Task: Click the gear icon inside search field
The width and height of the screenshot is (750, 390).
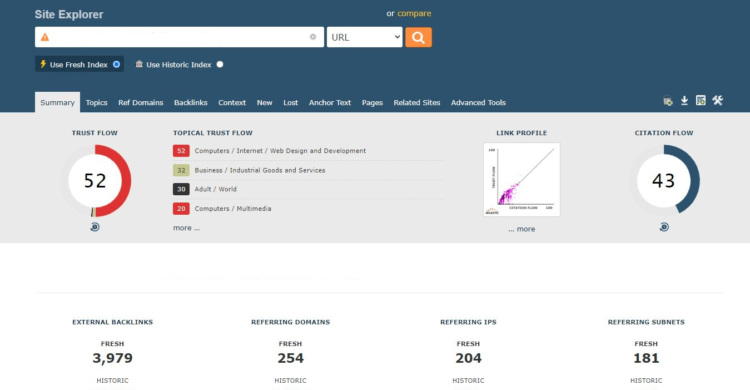Action: pyautogui.click(x=313, y=37)
